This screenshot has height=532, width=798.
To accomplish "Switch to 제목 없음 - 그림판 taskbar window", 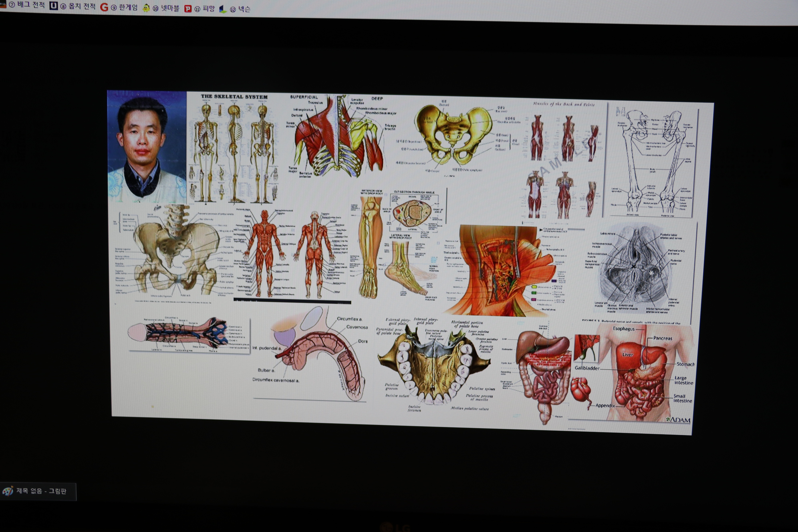I will [41, 491].
